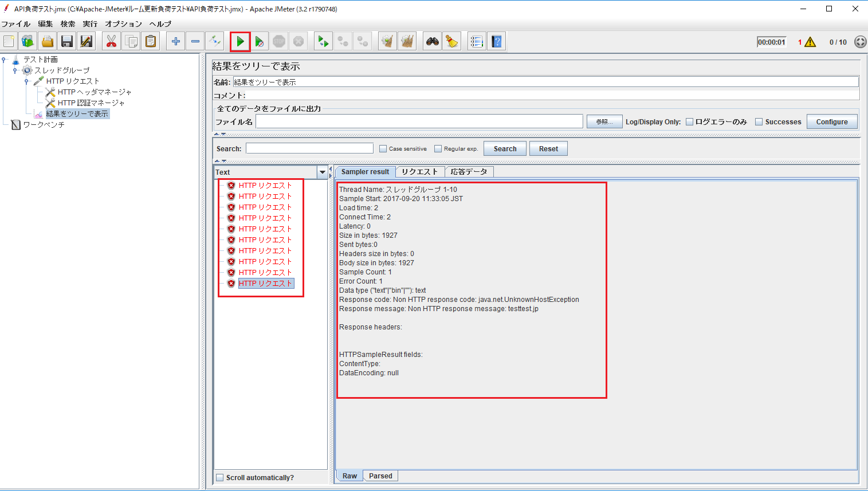Image resolution: width=868 pixels, height=491 pixels.
Task: Open the Text view format dropdown
Action: click(x=322, y=172)
